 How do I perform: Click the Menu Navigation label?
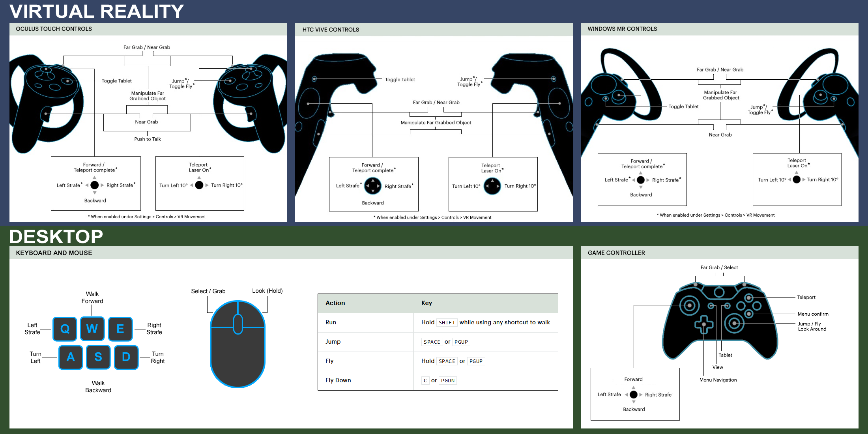pos(718,380)
